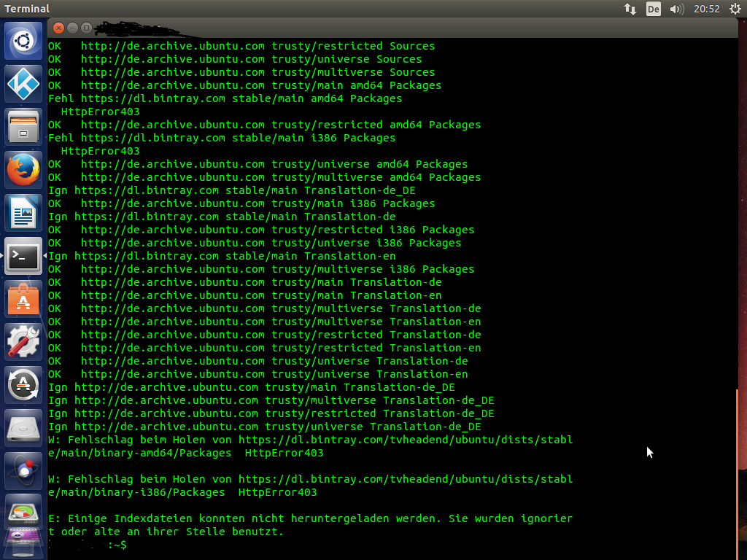
Task: Open the session power gear menu
Action: (735, 9)
